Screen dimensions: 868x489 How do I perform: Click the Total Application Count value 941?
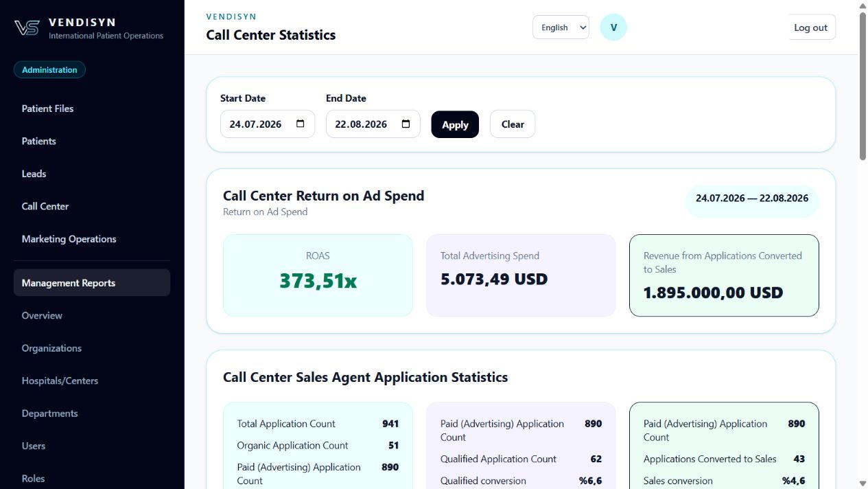(x=390, y=424)
